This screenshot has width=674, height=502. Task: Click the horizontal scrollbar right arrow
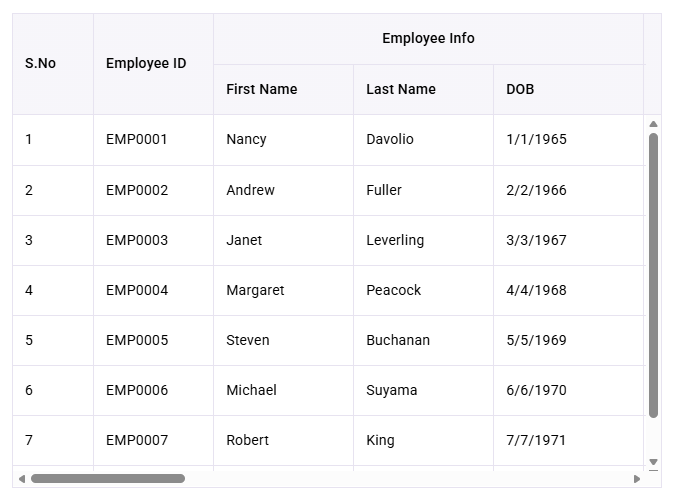pos(637,479)
